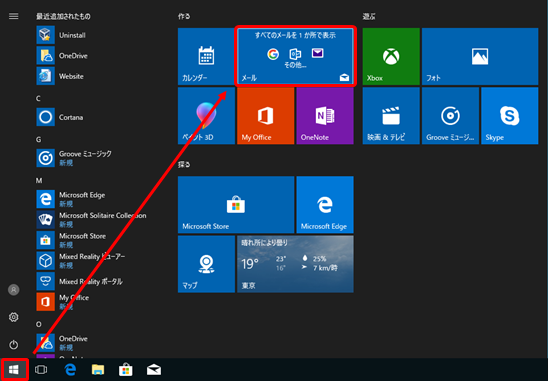Image resolution: width=548 pixels, height=381 pixels.
Task: Click the letter M group header
Action: coord(39,180)
